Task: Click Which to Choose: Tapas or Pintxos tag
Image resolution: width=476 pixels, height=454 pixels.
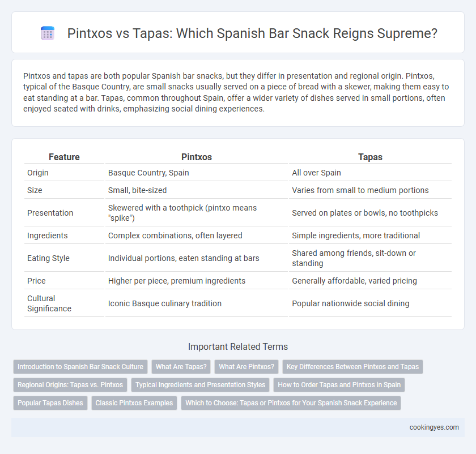Action: 291,403
